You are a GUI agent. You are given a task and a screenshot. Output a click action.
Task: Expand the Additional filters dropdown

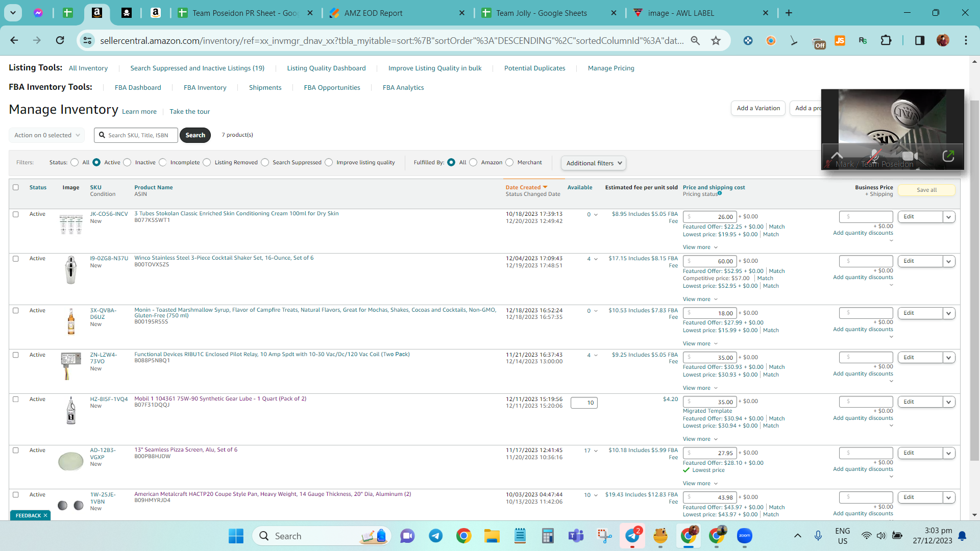tap(593, 163)
